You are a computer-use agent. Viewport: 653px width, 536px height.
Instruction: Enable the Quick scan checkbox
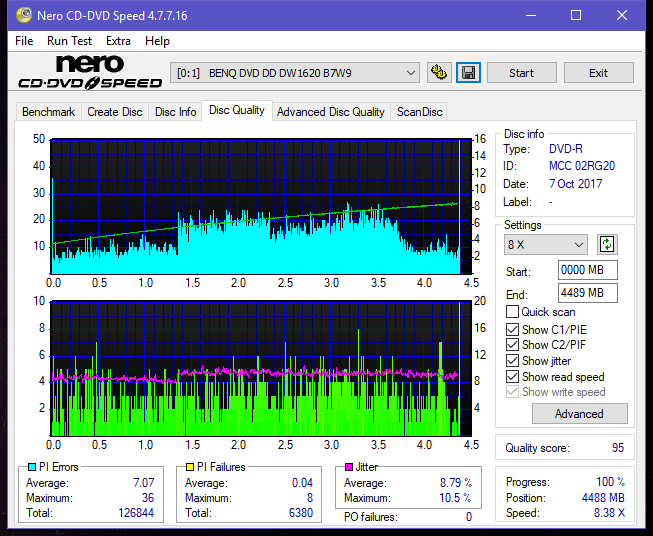pyautogui.click(x=512, y=312)
